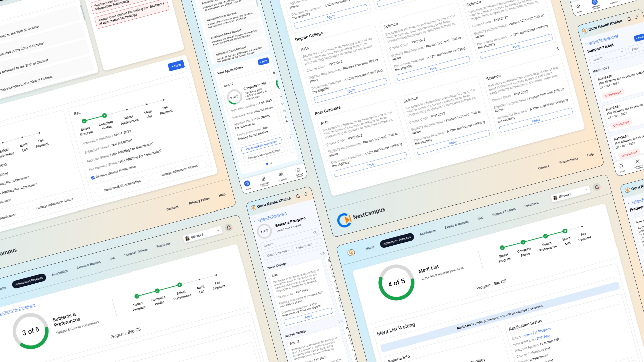Open the Department dropdown
Viewport: 644px width, 362px height.
click(x=307, y=245)
